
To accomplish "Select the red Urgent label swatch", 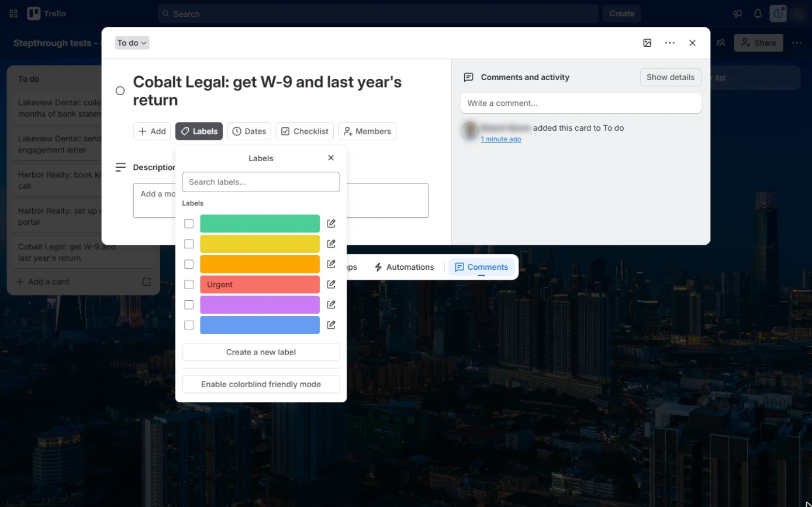I will pos(260,284).
